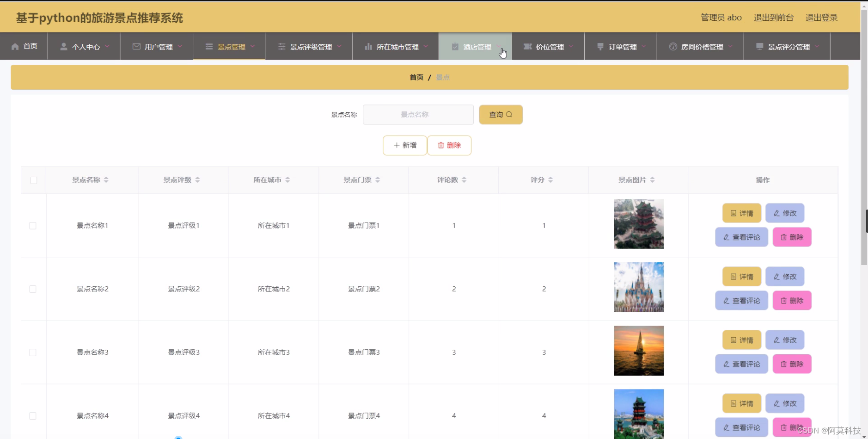Expand the 景点评分管理 dropdown chevron
The width and height of the screenshot is (868, 439).
[817, 46]
